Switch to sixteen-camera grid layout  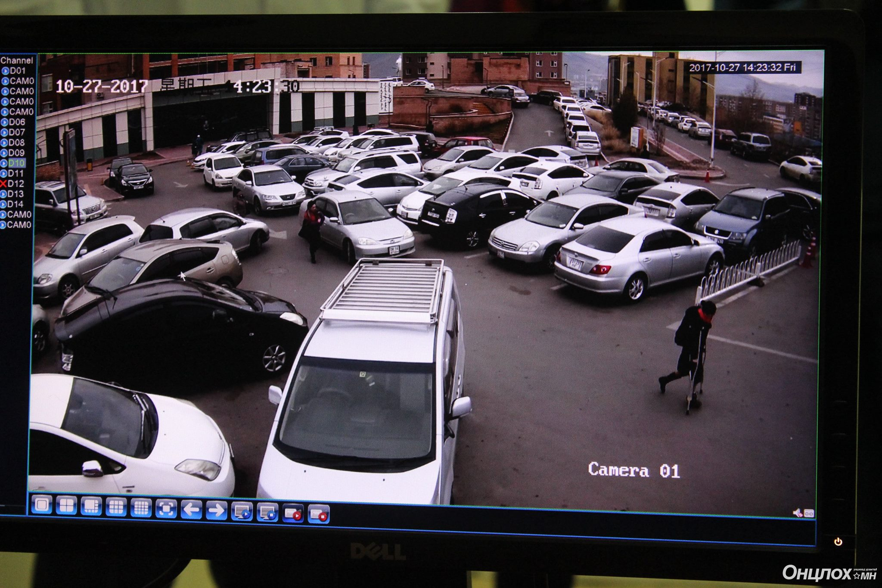141,508
